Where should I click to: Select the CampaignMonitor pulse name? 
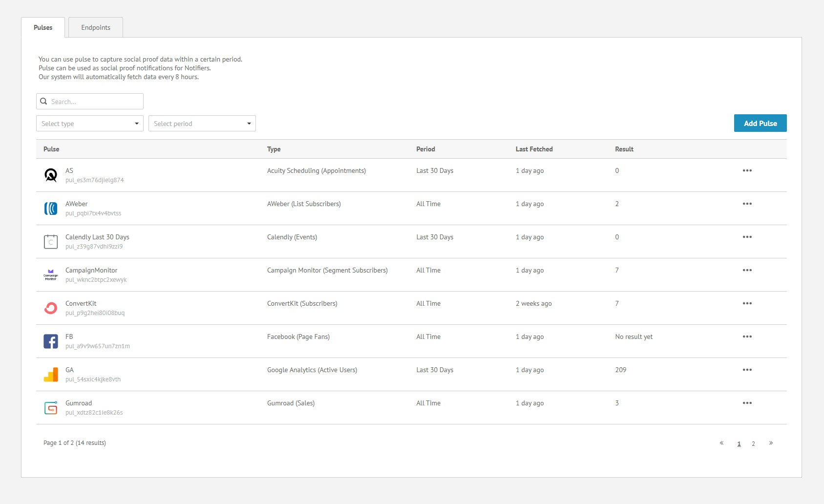point(91,270)
